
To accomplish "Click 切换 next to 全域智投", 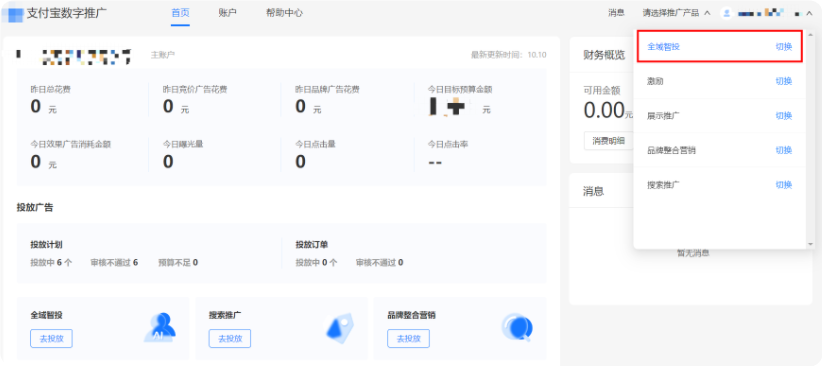I will (x=784, y=47).
